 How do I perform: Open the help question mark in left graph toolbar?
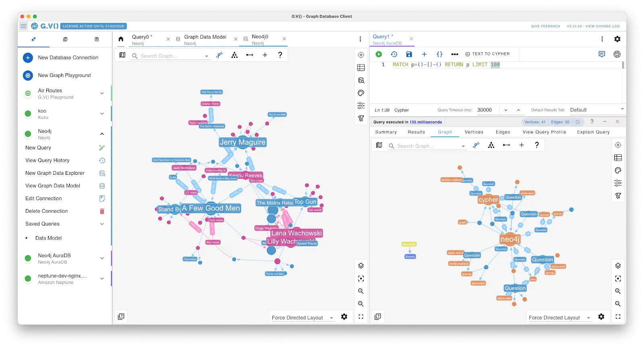(x=280, y=55)
